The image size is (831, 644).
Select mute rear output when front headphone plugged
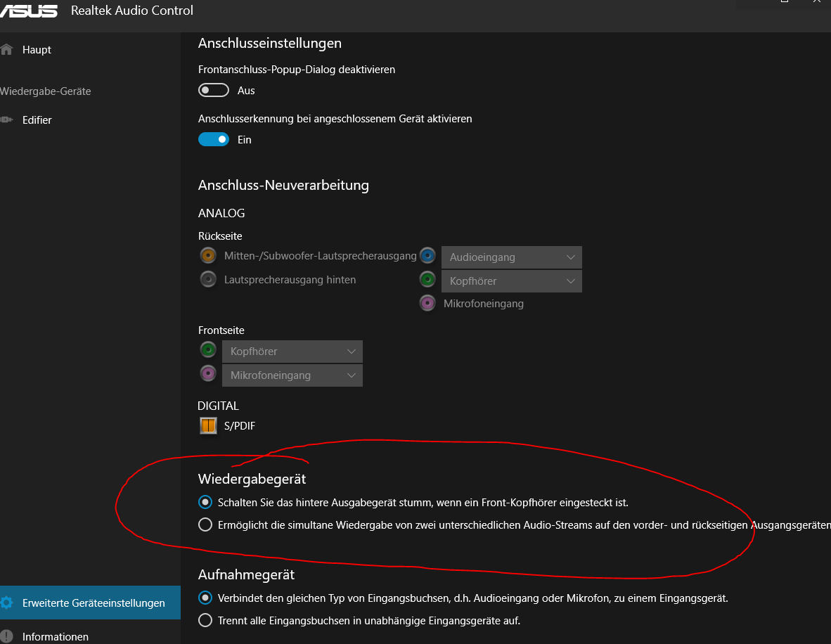(205, 502)
